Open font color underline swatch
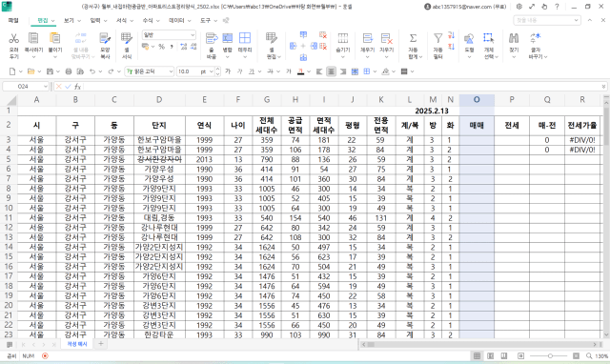This screenshot has width=610, height=364. [x=301, y=71]
